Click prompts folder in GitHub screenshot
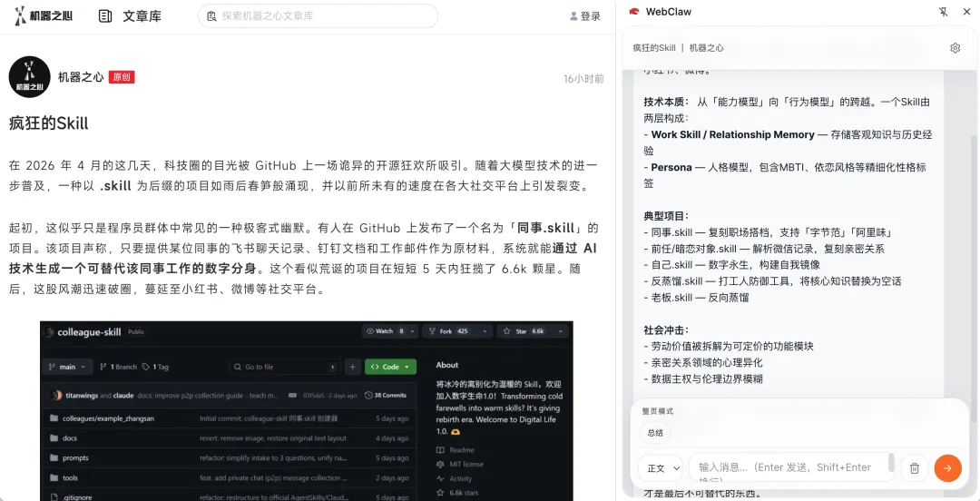The width and height of the screenshot is (980, 501). [75, 458]
